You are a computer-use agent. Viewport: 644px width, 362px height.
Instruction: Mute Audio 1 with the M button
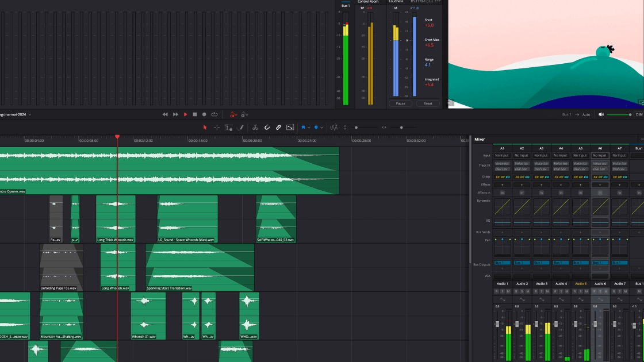(508, 291)
